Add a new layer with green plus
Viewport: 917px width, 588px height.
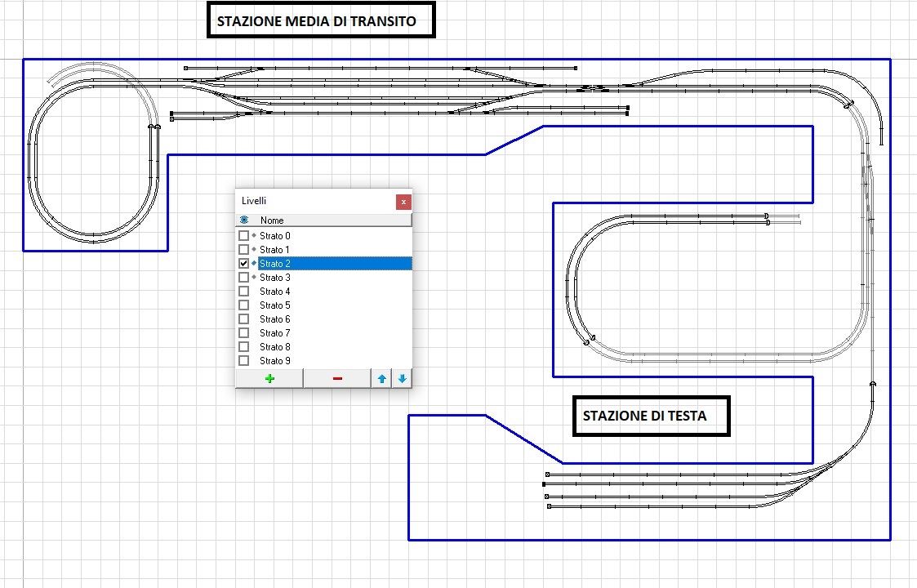click(269, 378)
